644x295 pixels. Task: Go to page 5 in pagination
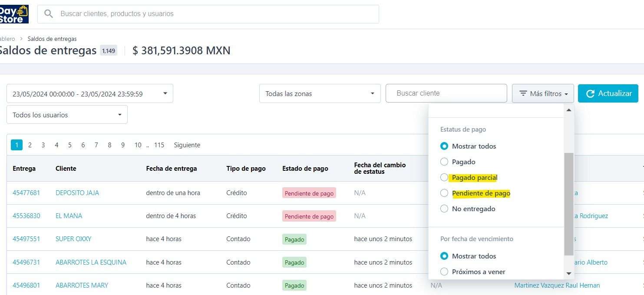pos(69,145)
